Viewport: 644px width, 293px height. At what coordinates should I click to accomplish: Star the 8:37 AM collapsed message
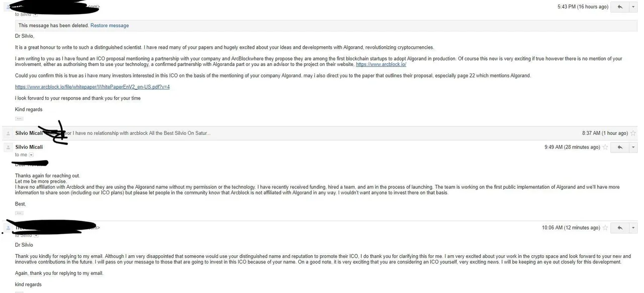(x=633, y=133)
